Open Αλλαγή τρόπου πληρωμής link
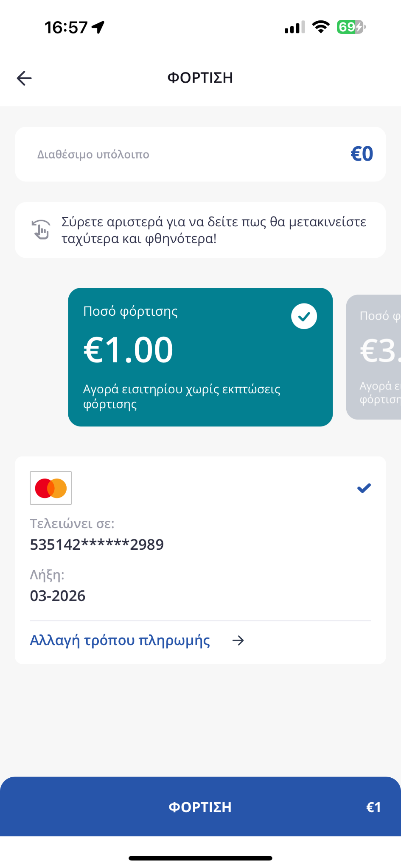Viewport: 401px width, 868px height. click(120, 640)
